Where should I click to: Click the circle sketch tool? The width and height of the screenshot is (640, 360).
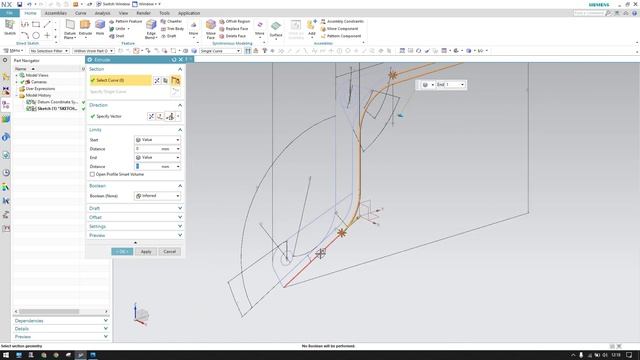pyautogui.click(x=36, y=36)
